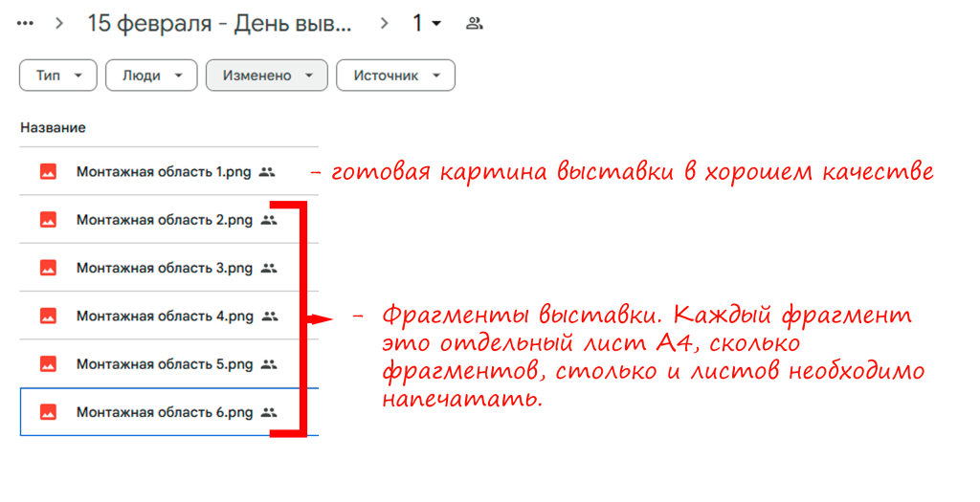
Task: Select file Монтажная область 3.png
Action: pyautogui.click(x=164, y=268)
